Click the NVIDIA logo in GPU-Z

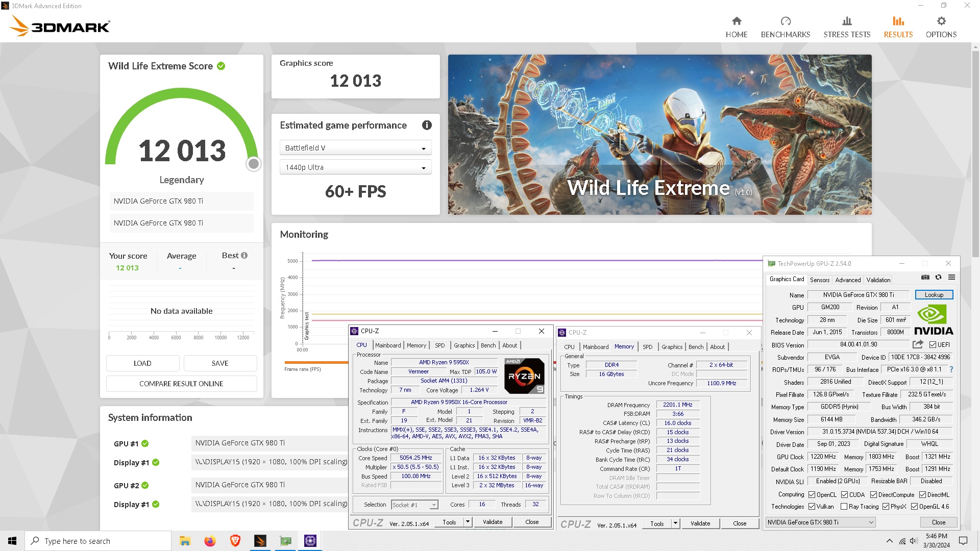[x=934, y=320]
